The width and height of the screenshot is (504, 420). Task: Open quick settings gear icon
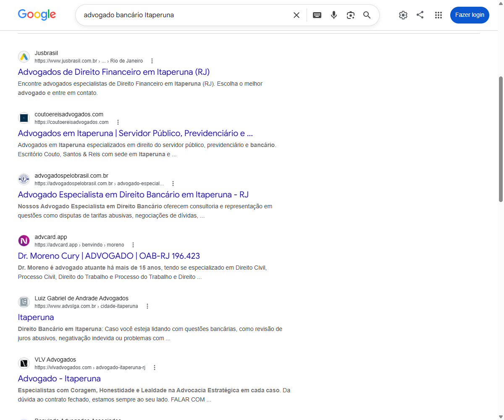click(403, 15)
